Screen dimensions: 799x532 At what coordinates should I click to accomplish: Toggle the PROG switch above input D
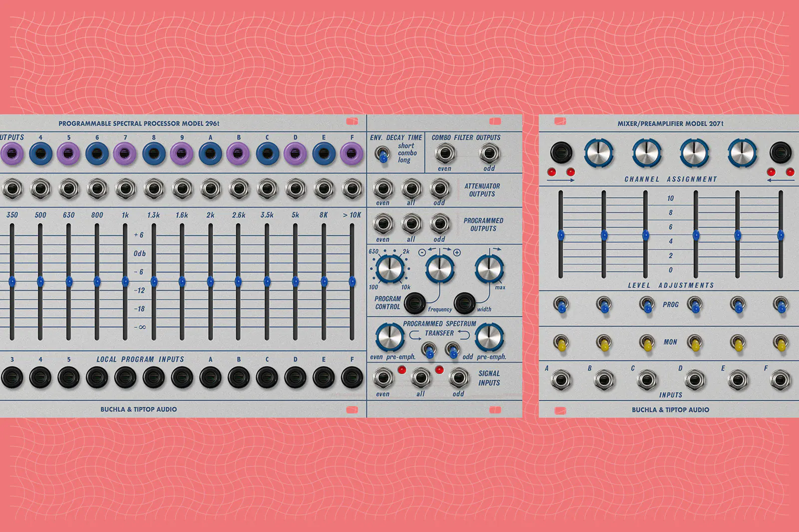(x=695, y=304)
